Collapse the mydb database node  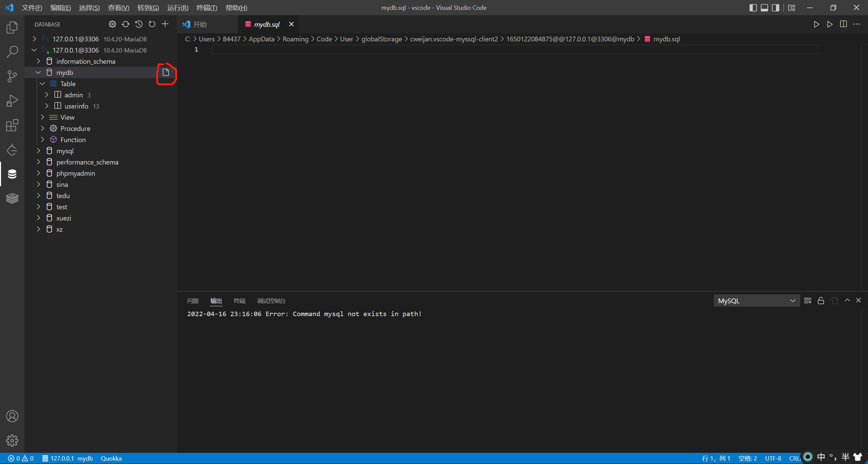[x=38, y=73]
